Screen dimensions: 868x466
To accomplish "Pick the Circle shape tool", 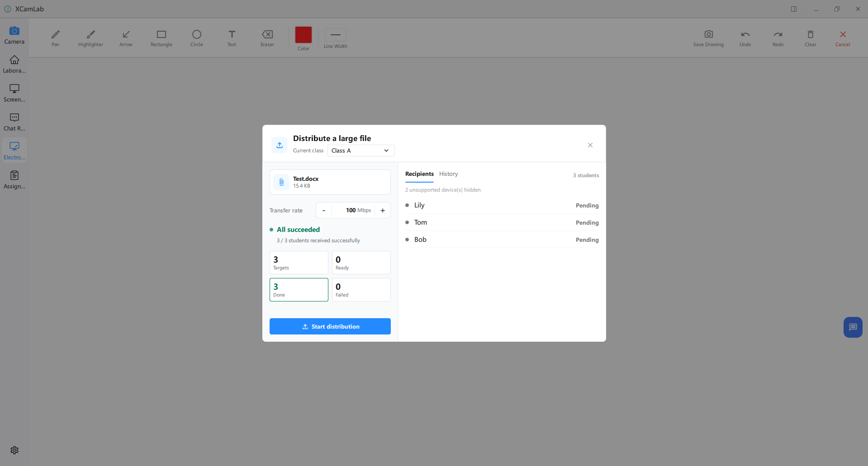I will [x=197, y=38].
